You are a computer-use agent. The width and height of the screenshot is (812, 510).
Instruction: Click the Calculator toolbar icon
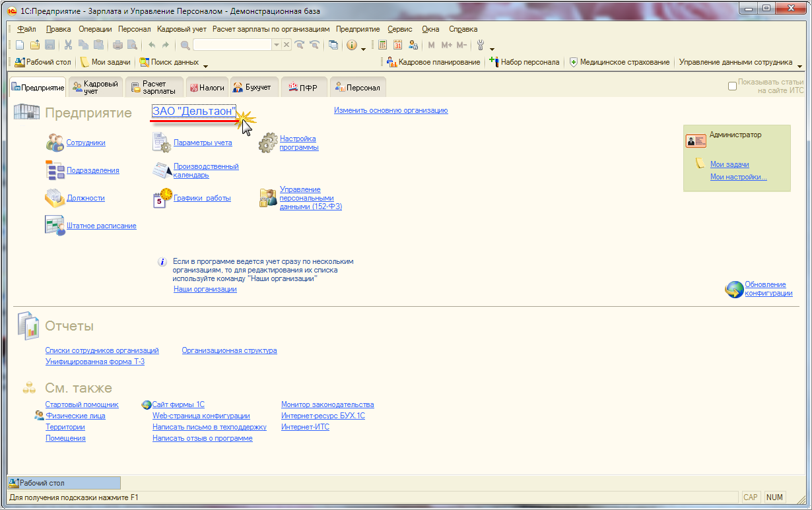(x=382, y=45)
